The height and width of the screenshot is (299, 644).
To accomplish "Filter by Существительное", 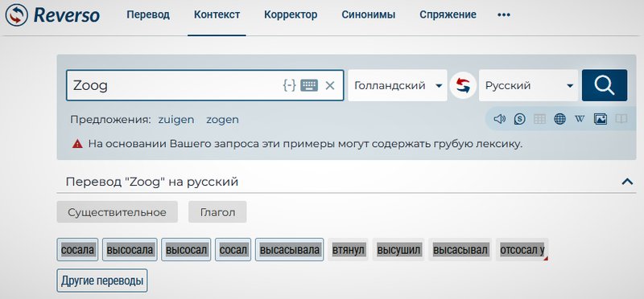I will pos(117,212).
